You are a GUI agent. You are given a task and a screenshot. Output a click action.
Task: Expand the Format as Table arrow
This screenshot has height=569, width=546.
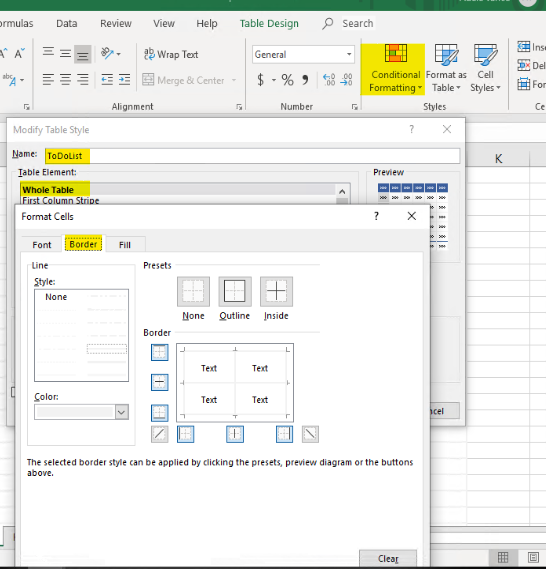[459, 88]
